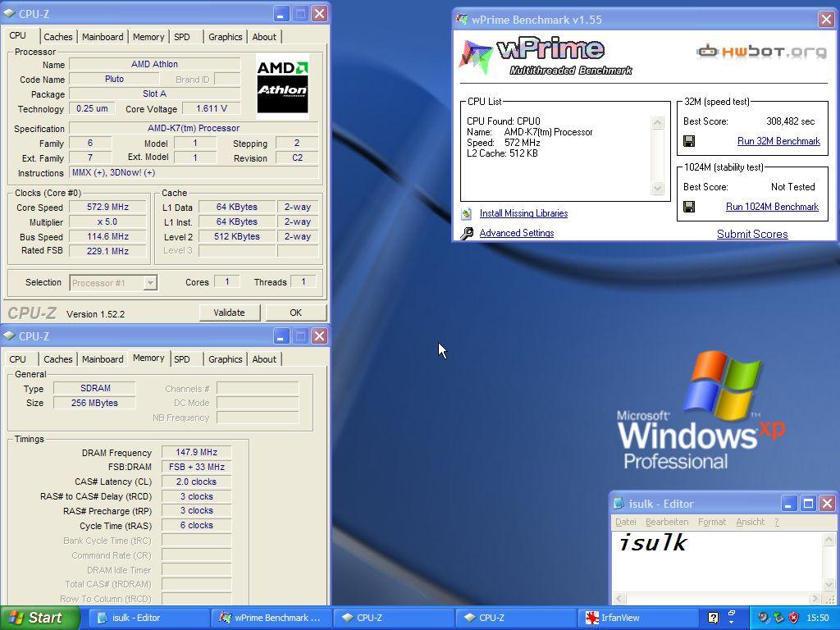Click the red security shield tray icon
840x630 pixels.
coord(793,618)
